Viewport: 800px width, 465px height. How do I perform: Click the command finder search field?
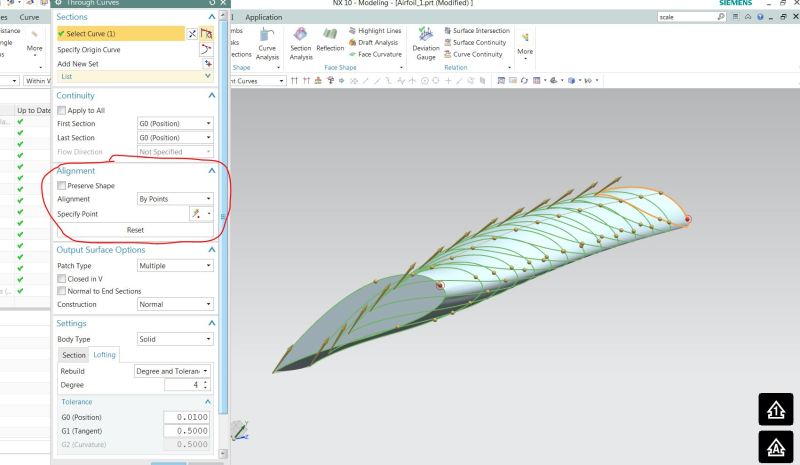tap(687, 17)
